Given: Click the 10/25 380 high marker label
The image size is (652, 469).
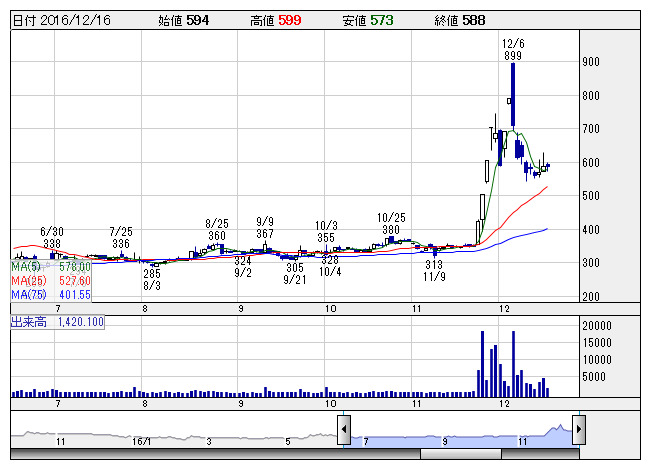Looking at the screenshot, I should click(x=391, y=223).
